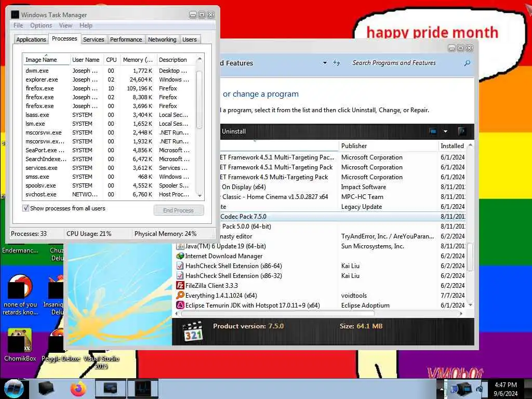The image size is (532, 399).
Task: Click the help icon in Programs toolbar
Action: click(461, 131)
